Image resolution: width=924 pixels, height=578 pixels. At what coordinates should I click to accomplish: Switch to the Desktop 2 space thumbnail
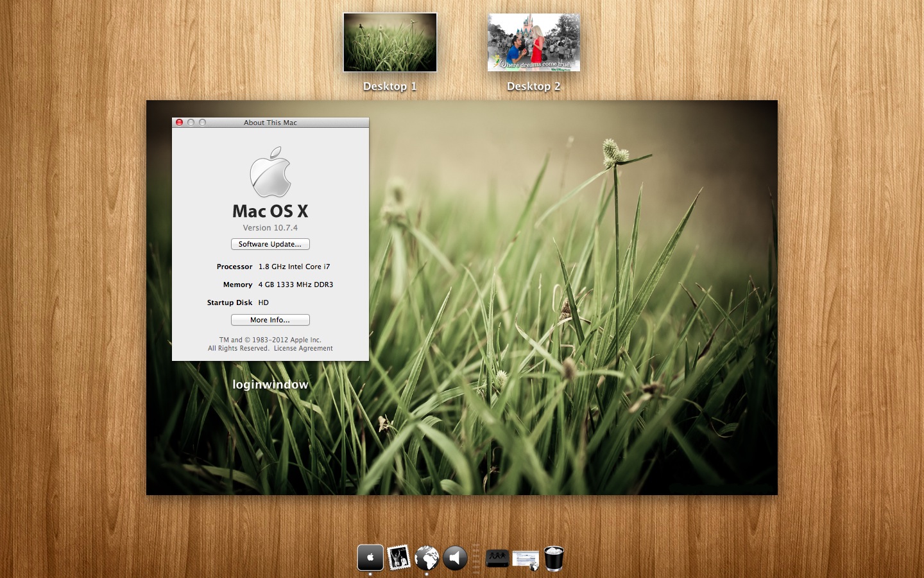click(x=534, y=42)
